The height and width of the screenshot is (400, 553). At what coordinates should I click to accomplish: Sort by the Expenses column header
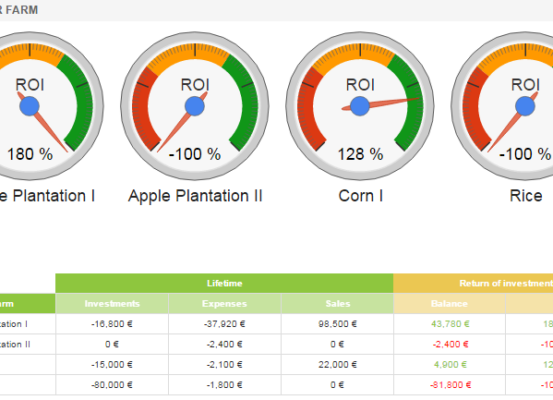225,304
